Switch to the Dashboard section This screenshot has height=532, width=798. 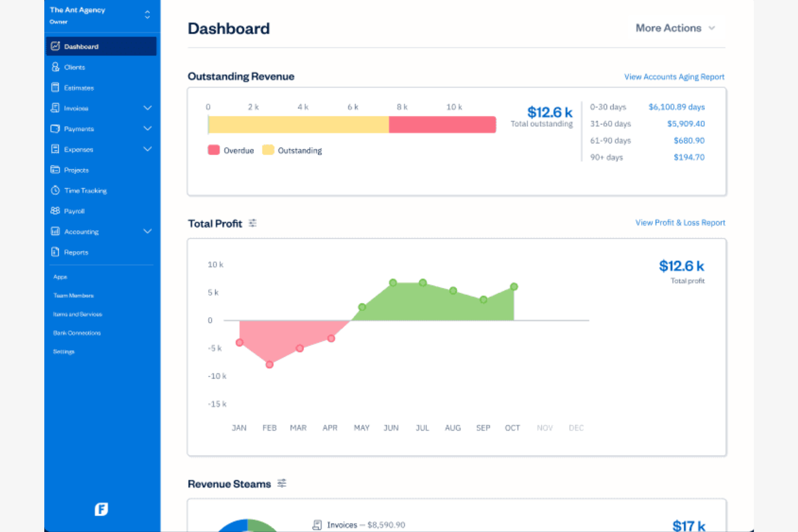81,46
